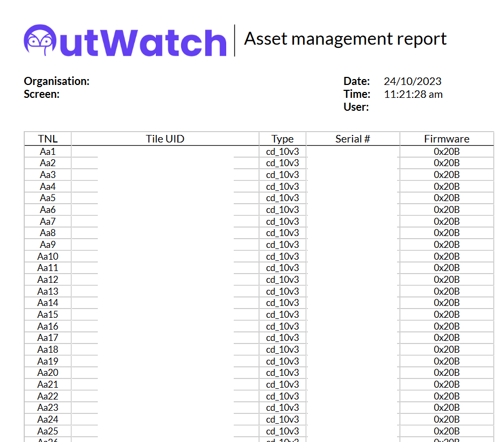Screen dimensions: 504x442
Task: Select the Aa25 table row
Action: click(x=48, y=431)
